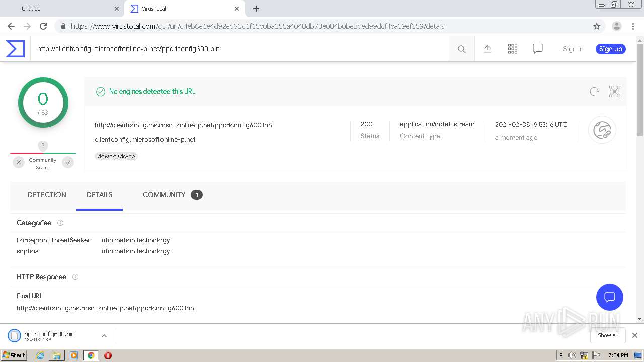Open the upload file icon
644x362 pixels.
coord(487,49)
